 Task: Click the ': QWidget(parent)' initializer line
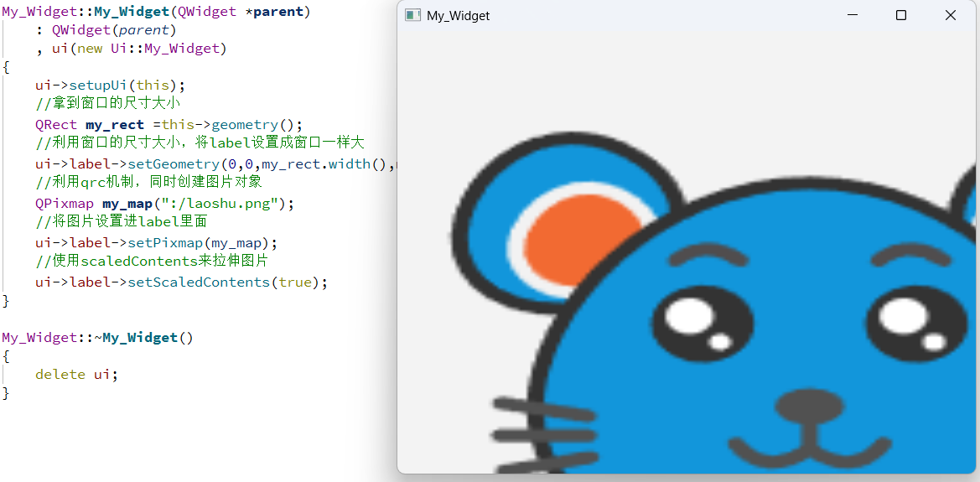click(x=106, y=29)
